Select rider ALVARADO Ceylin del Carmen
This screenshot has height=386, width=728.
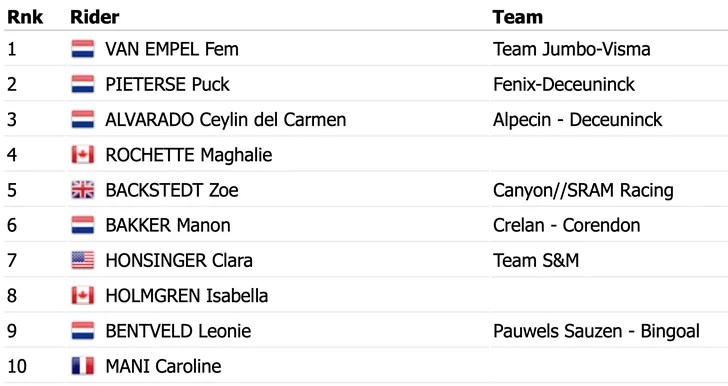(x=226, y=119)
